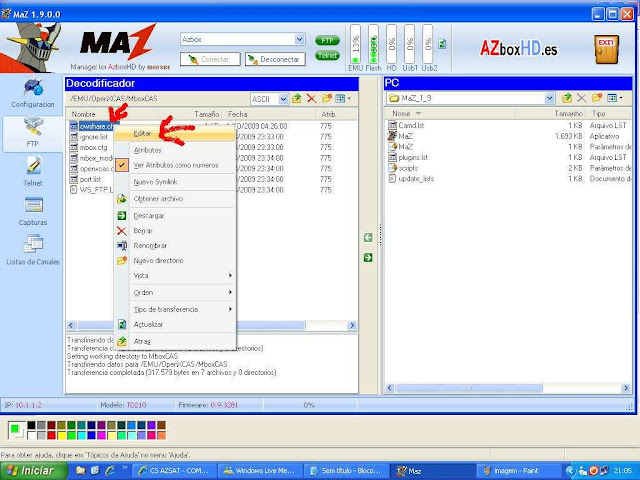
Task: Open PC panel view mode dropdown arrow
Action: (621, 98)
